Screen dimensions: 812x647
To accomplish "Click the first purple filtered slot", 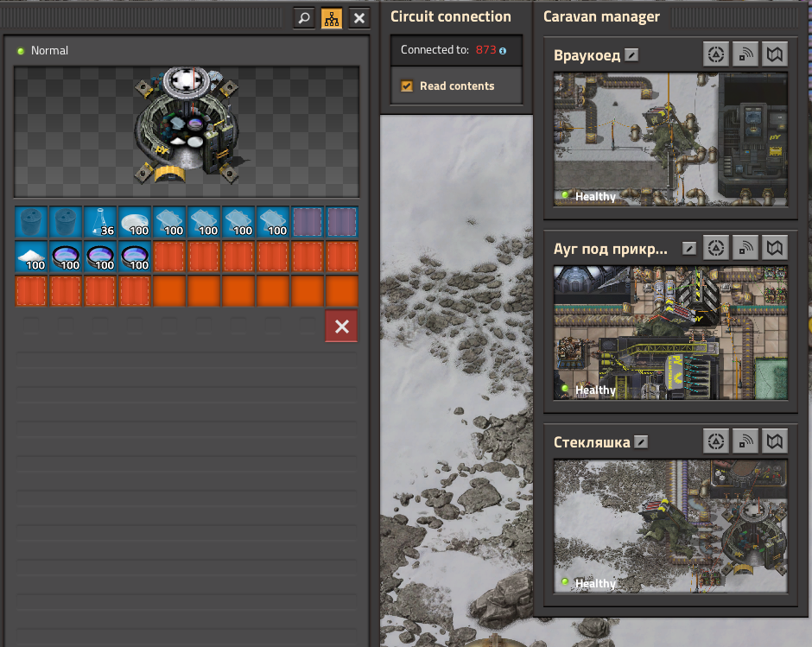I will click(308, 222).
